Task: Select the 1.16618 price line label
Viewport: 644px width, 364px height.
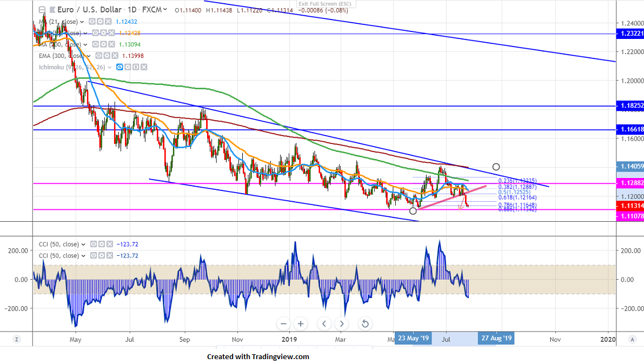Action: (630, 129)
